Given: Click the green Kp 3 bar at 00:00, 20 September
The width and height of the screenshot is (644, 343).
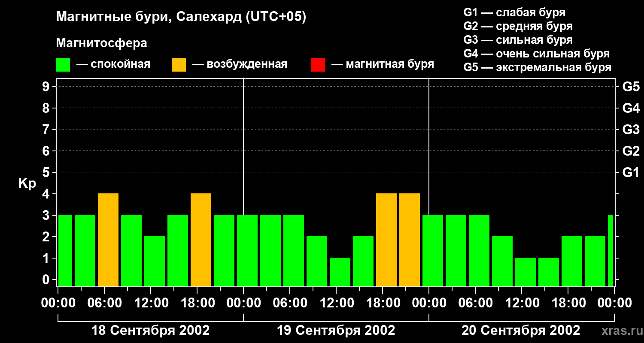Looking at the screenshot, I should 433,251.
